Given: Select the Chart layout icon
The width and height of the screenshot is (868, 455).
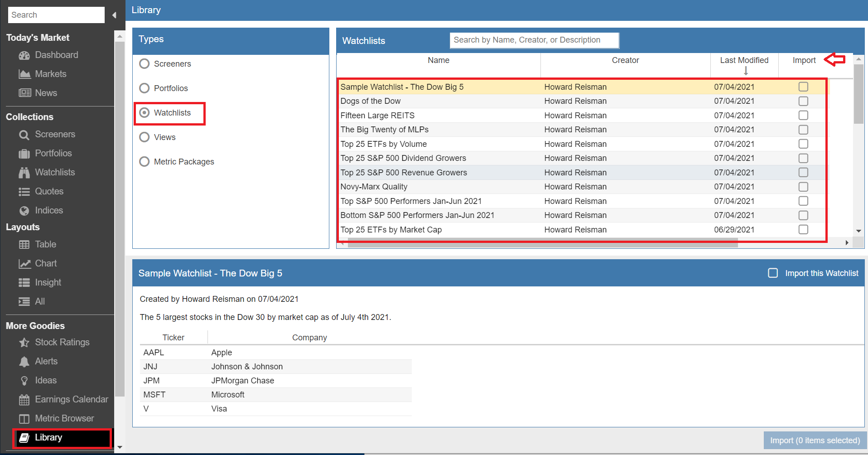Looking at the screenshot, I should 24,264.
